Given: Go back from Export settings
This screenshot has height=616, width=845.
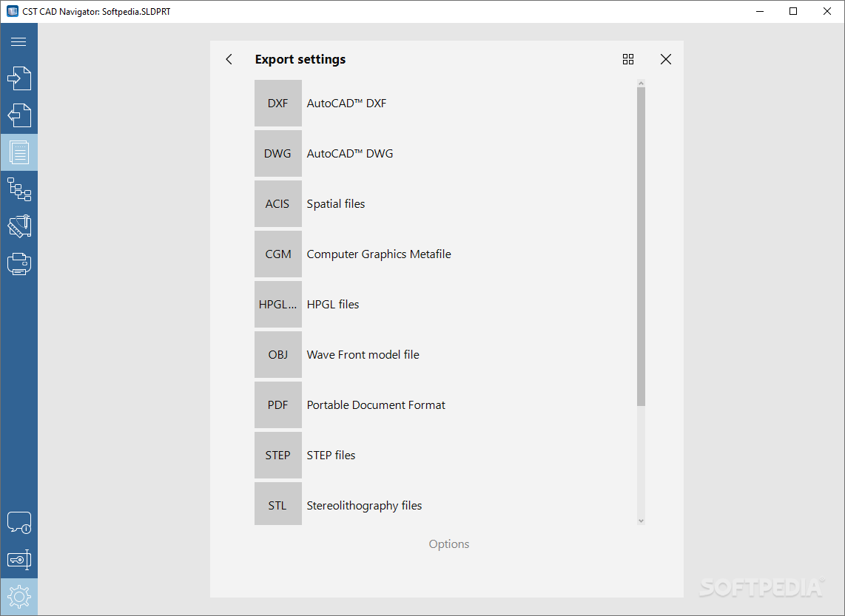Looking at the screenshot, I should (229, 59).
